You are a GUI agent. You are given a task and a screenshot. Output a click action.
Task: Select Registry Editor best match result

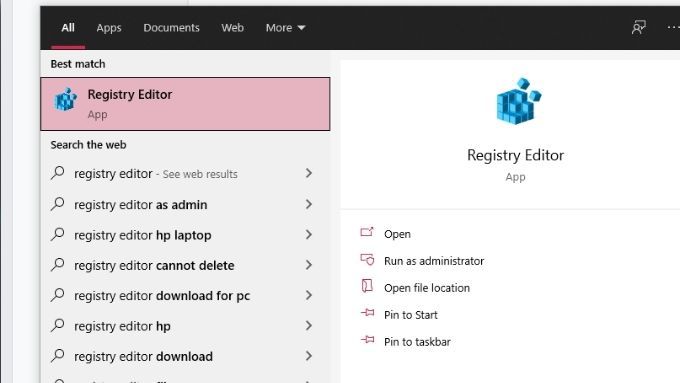coord(185,104)
